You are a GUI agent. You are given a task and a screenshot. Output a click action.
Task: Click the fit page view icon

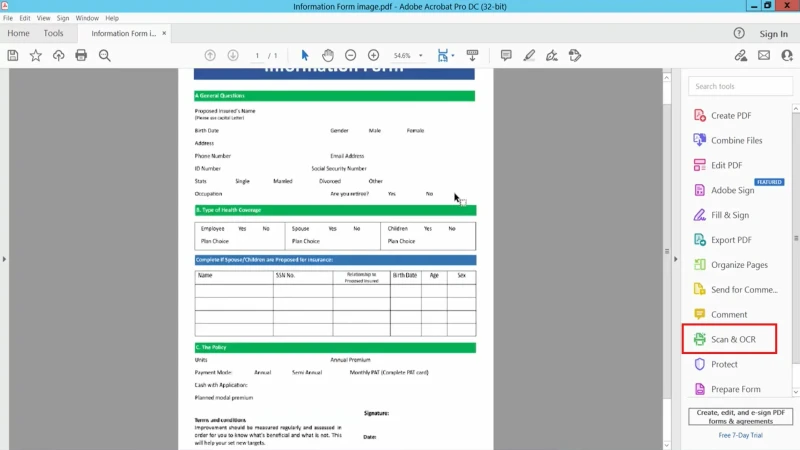[x=442, y=55]
